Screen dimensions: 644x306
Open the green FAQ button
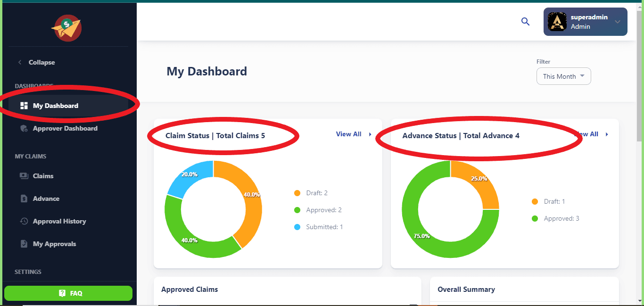[x=68, y=293]
